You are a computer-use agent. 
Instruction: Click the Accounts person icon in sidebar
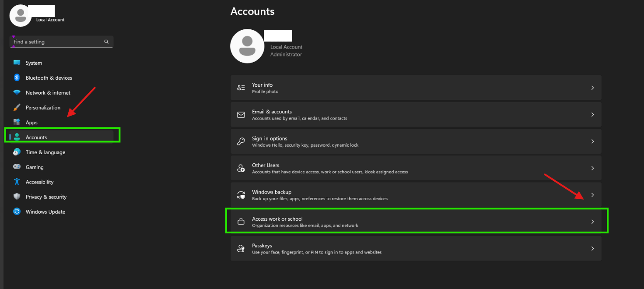tap(17, 137)
